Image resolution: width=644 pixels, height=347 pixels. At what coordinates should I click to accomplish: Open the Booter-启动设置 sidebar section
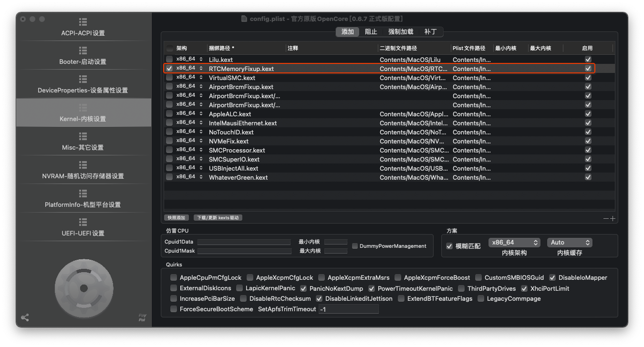(83, 56)
